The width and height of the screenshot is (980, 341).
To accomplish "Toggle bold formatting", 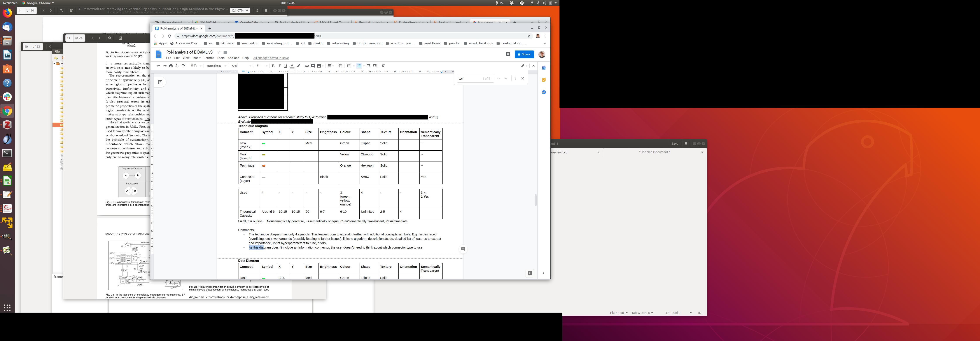I will (x=273, y=66).
